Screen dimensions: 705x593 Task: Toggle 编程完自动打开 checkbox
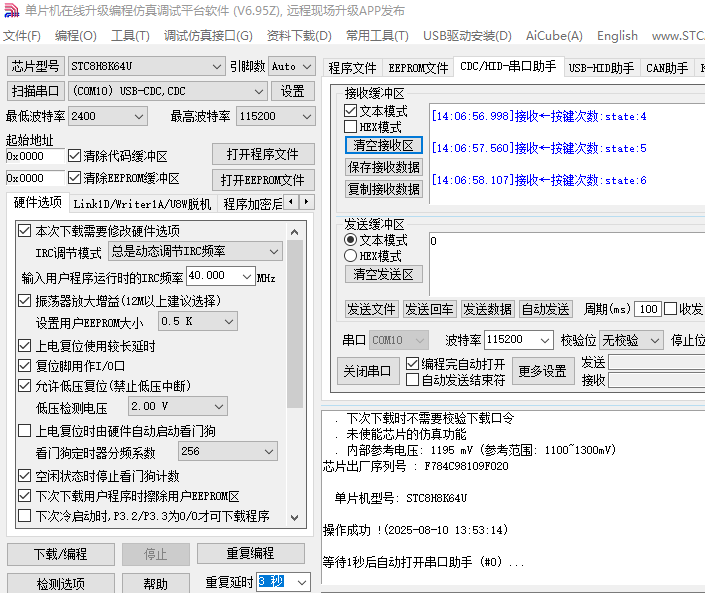click(x=412, y=363)
